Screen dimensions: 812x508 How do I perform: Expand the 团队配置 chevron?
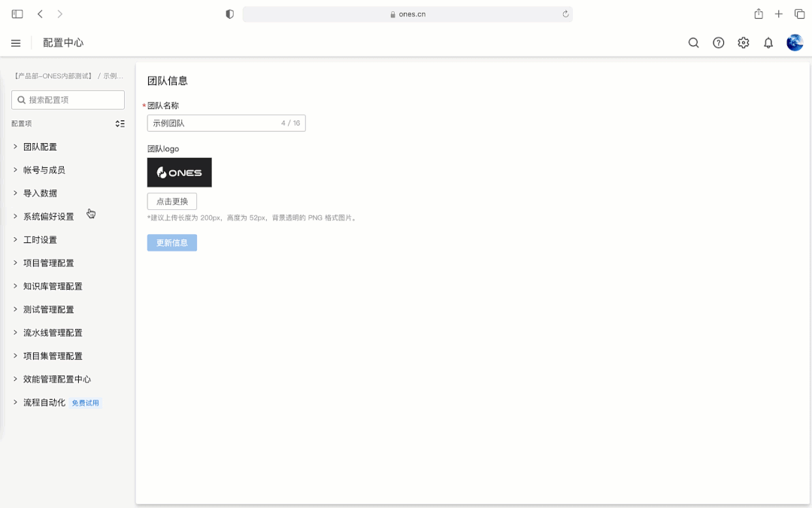point(15,147)
